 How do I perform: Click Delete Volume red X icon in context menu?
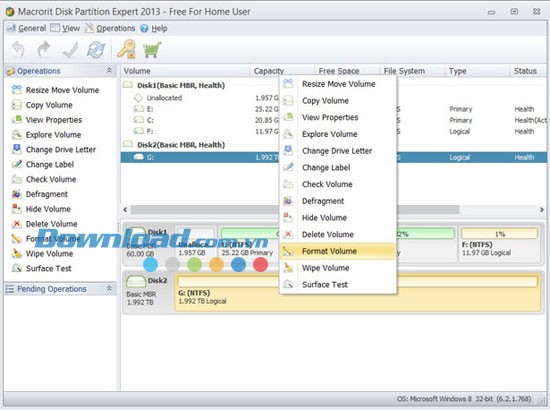point(288,234)
